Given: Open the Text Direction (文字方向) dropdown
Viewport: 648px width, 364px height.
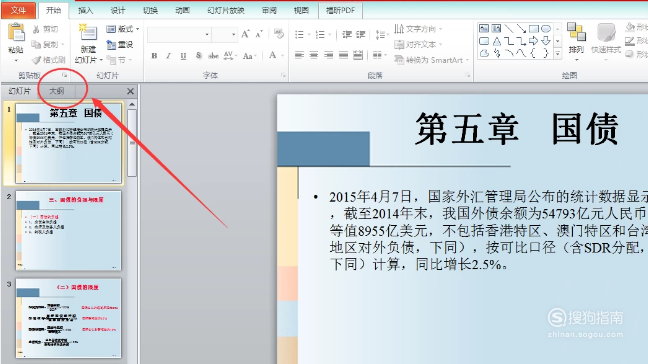Looking at the screenshot, I should (418, 29).
